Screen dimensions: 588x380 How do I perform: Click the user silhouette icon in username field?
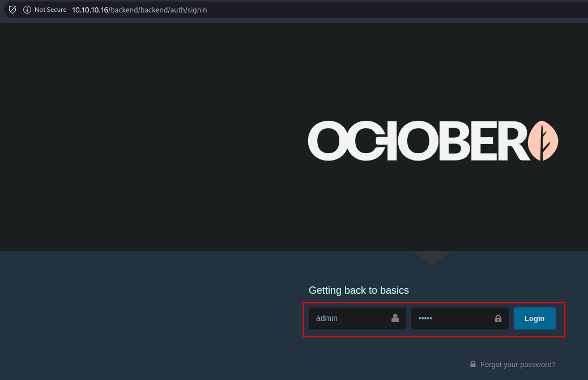click(395, 318)
